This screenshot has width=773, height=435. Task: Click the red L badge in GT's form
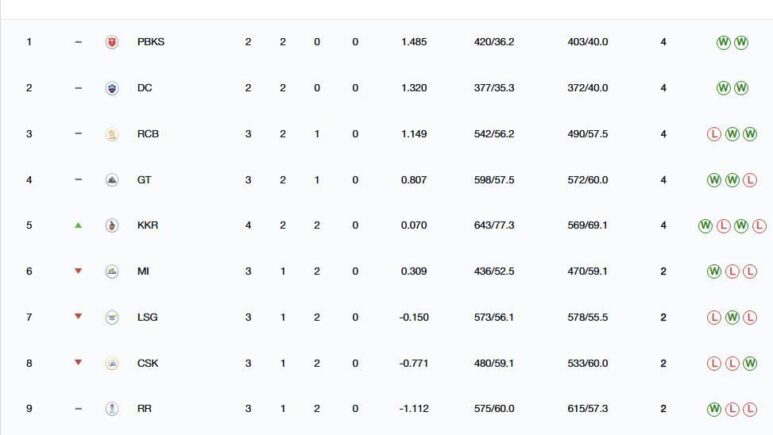click(x=750, y=180)
